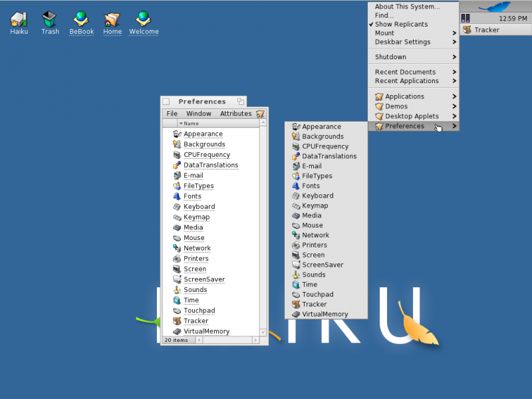Select Keyboard icon in Preferences window
532x399 pixels.
point(177,207)
